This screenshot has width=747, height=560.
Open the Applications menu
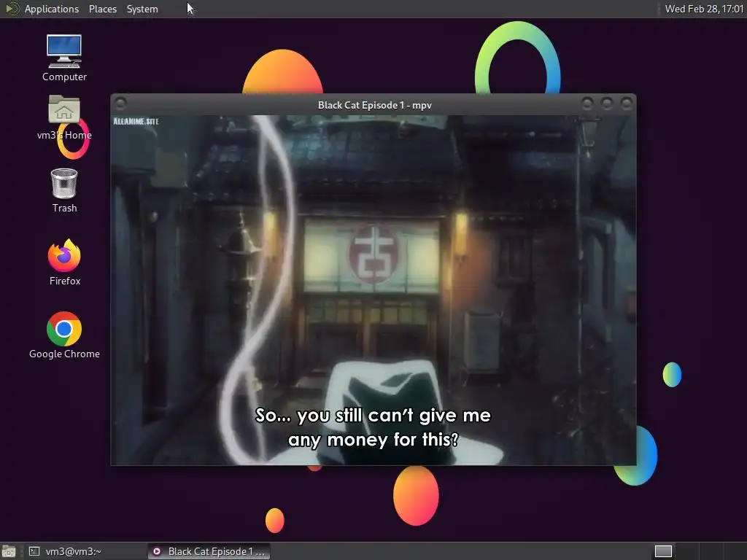[52, 9]
